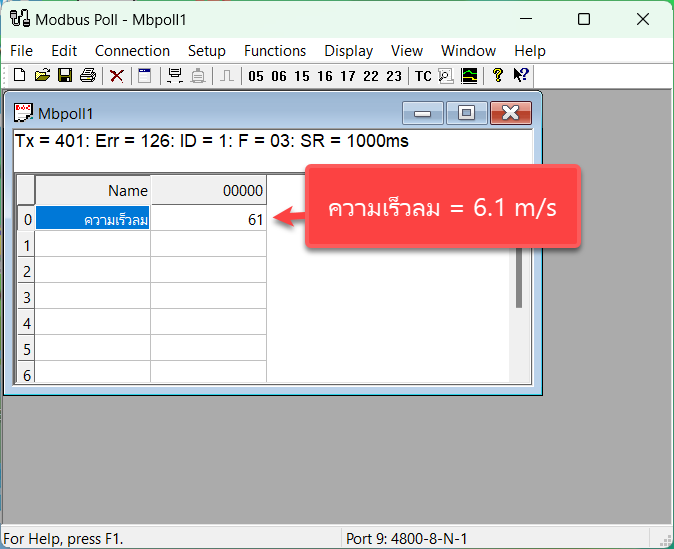Screen dimensions: 674x549
Task: Select function 22 mask write button
Action: pyautogui.click(x=371, y=76)
